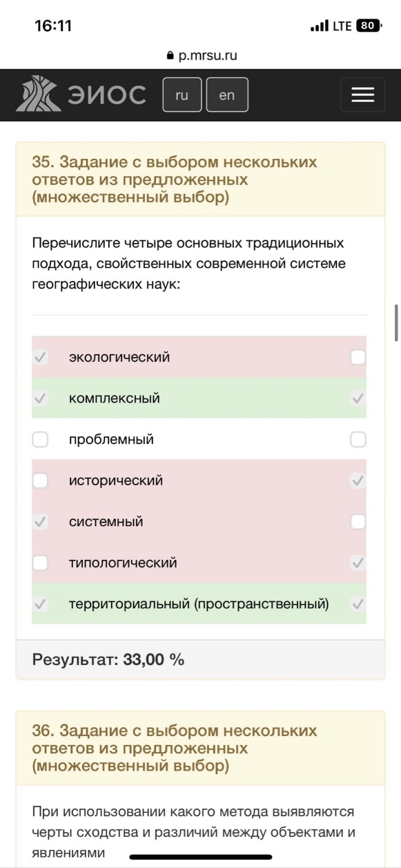
Task: Click right checkbox for территориальный (пространственный)
Action: coord(358,604)
